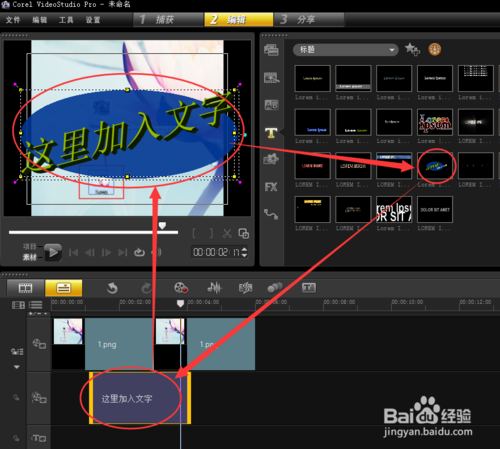Viewport: 500px width, 449px height.
Task: Open the Track Manager list icon
Action: coord(35,305)
